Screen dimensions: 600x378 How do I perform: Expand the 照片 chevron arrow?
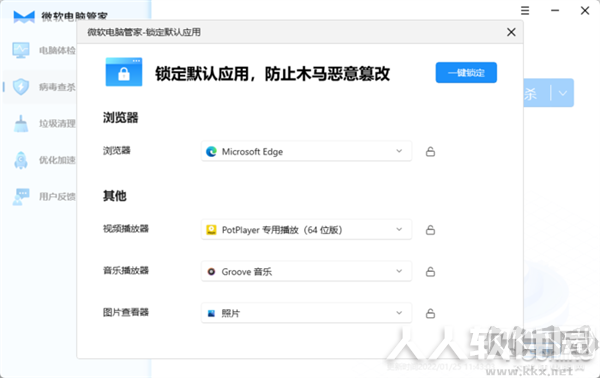coord(399,313)
